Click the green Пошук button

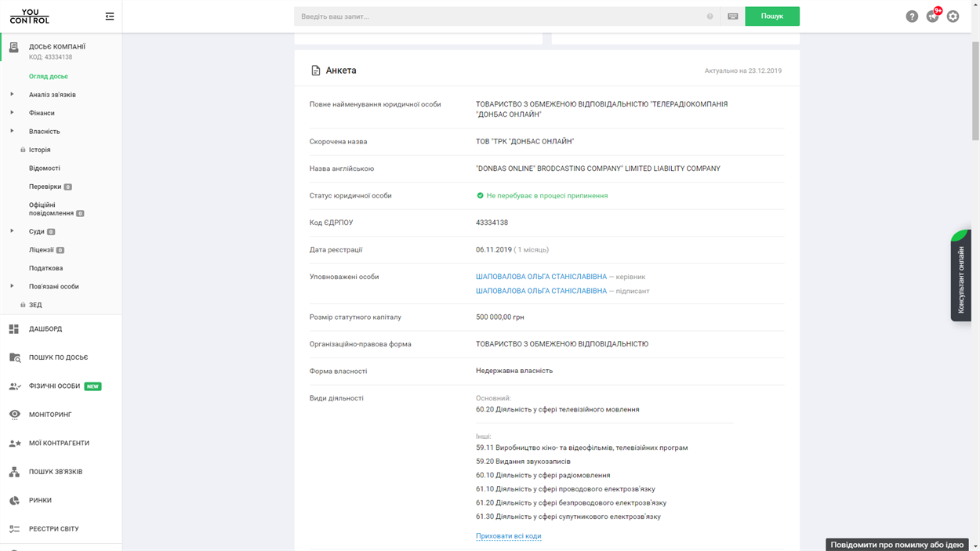tap(772, 16)
